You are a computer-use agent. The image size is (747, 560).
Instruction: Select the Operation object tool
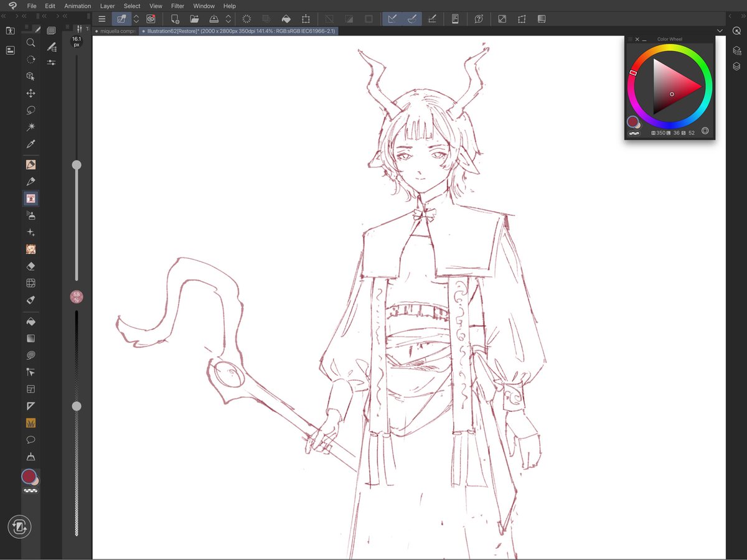tap(31, 77)
